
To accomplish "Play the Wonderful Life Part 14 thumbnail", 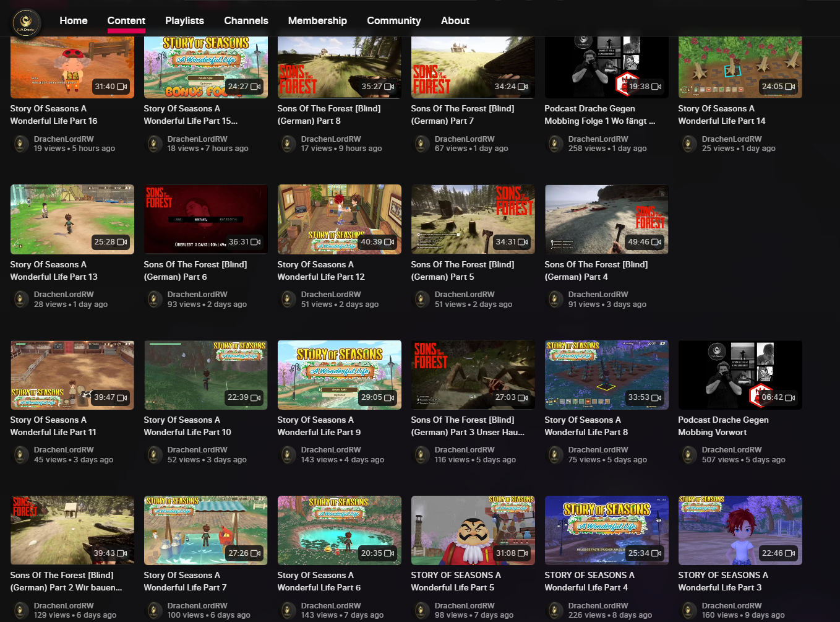I will (740, 67).
